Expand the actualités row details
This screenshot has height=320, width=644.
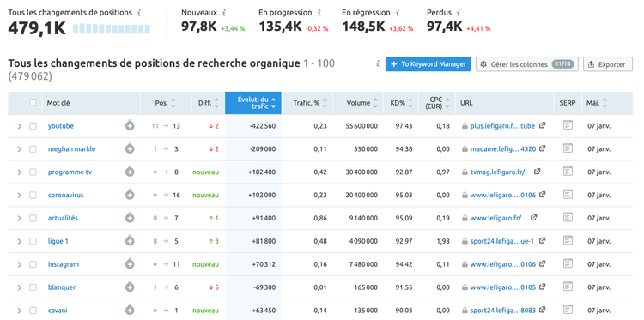tap(19, 218)
